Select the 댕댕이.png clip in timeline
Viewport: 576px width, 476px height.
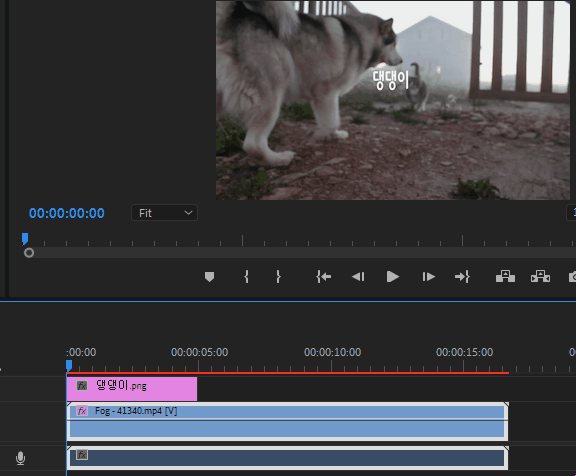click(132, 389)
